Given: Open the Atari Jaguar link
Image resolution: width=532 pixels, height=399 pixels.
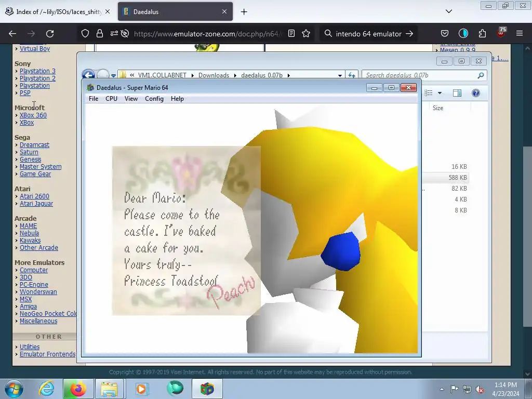Looking at the screenshot, I should click(x=36, y=204).
